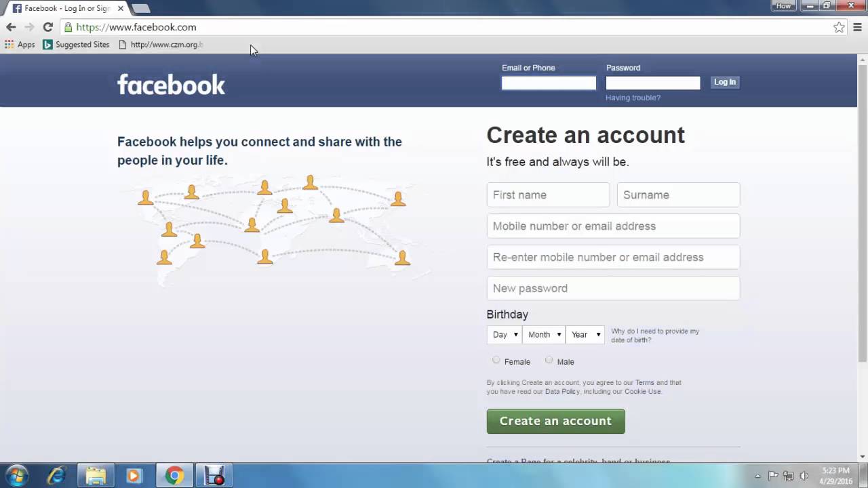Open the czm.org bookmark
The width and height of the screenshot is (868, 488).
[161, 44]
